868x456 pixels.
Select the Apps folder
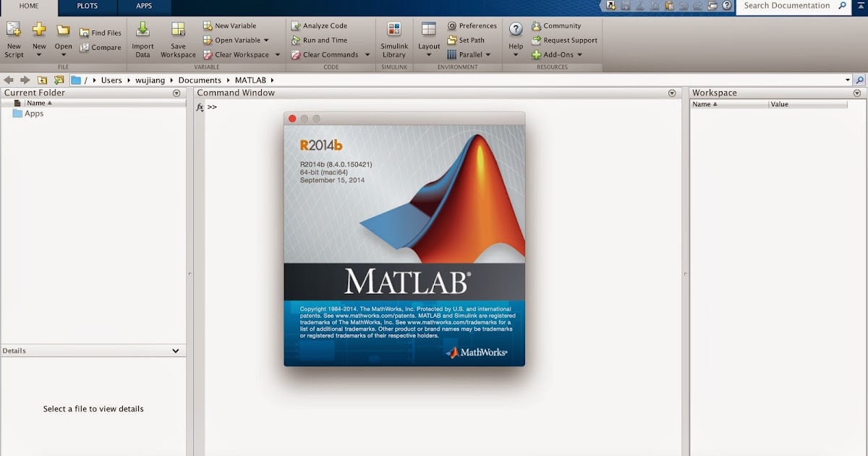point(28,114)
